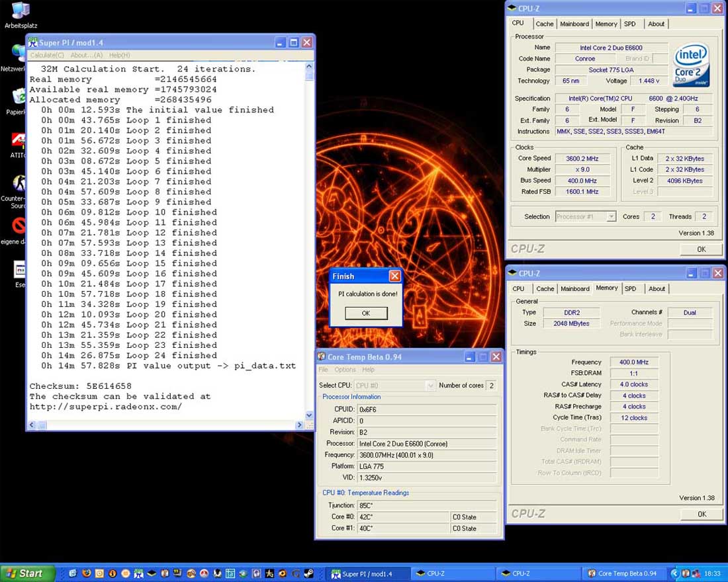Open the Counter-Strike Source desktop icon
The height and width of the screenshot is (582, 728).
pos(19,185)
